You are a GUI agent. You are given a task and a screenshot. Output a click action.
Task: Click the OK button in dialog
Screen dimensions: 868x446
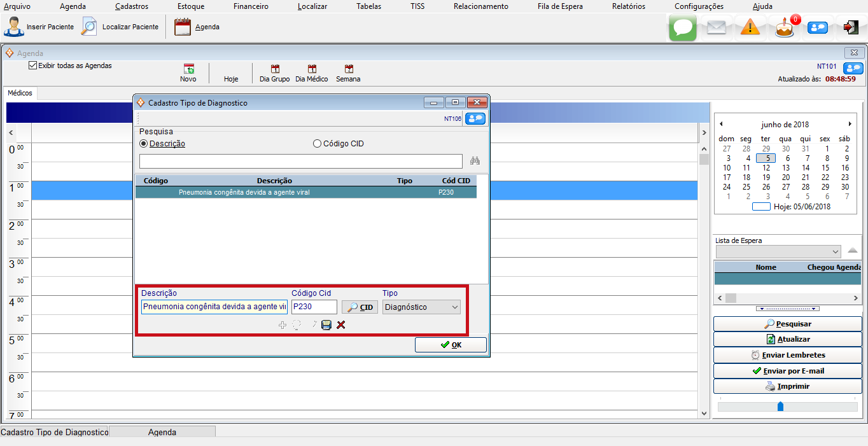coord(451,345)
